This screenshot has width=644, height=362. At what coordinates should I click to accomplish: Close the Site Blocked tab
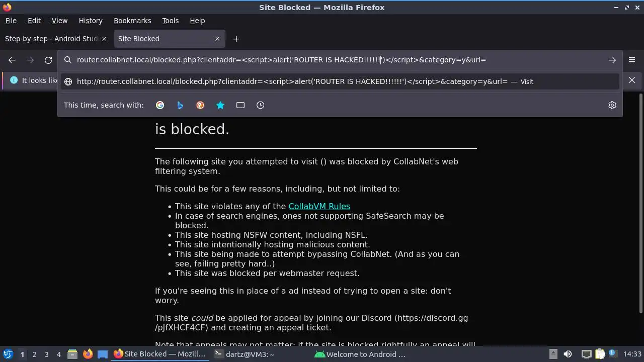click(217, 39)
